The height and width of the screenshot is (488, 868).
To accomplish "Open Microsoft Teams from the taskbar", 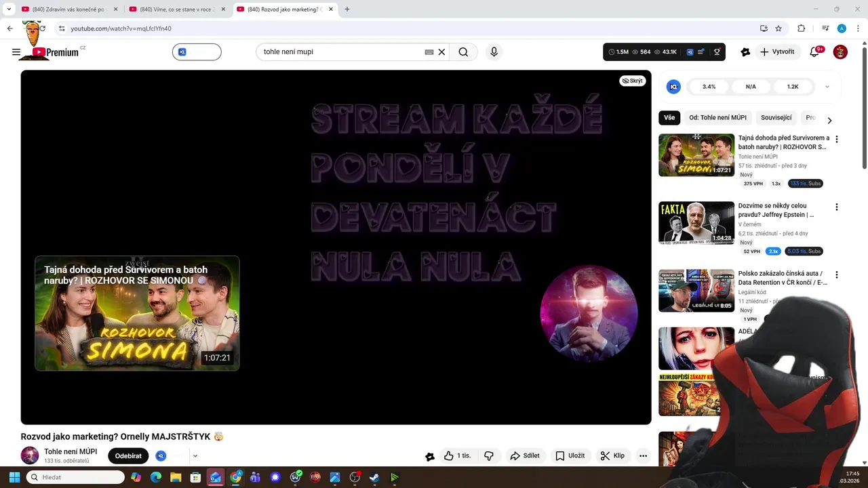I will pyautogui.click(x=255, y=477).
